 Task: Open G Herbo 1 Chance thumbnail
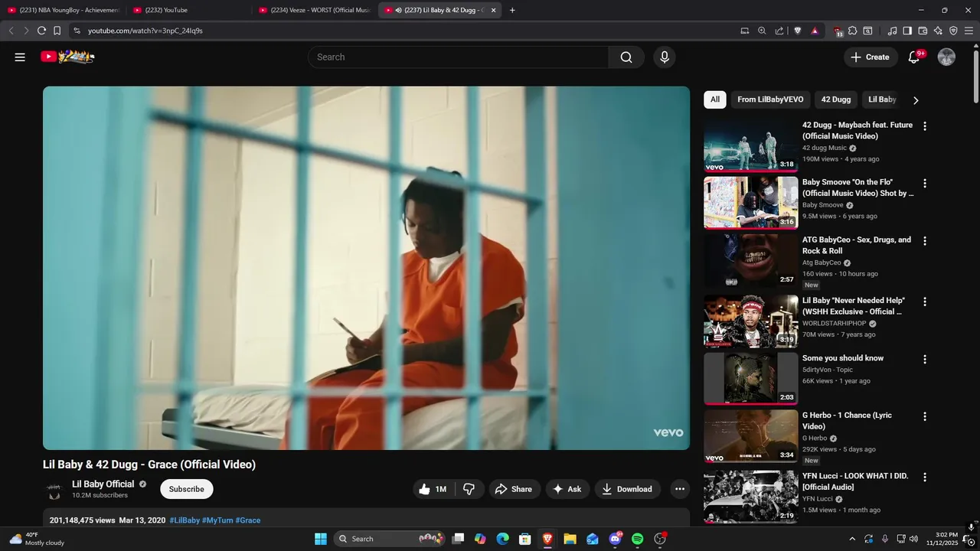751,436
